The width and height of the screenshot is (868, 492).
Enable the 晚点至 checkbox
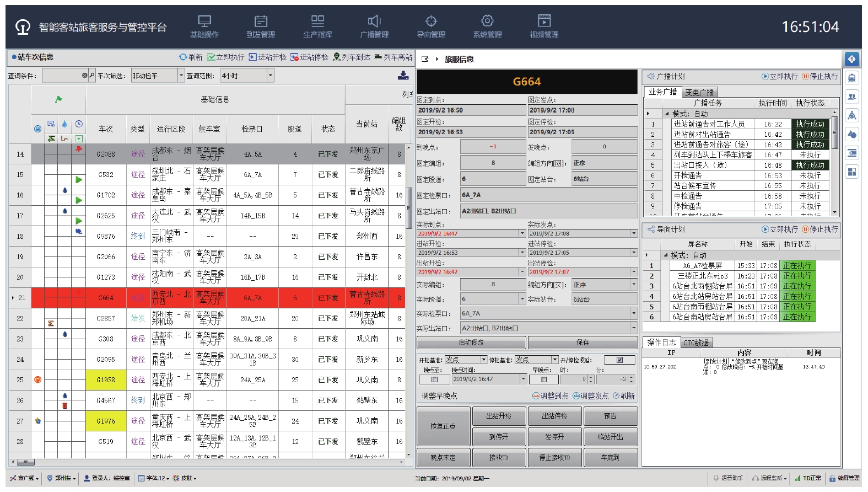tap(434, 379)
